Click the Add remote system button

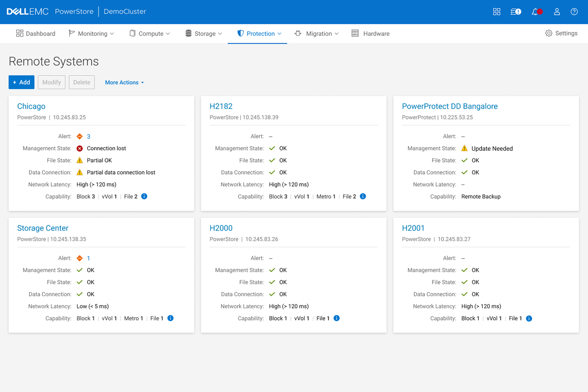point(22,82)
